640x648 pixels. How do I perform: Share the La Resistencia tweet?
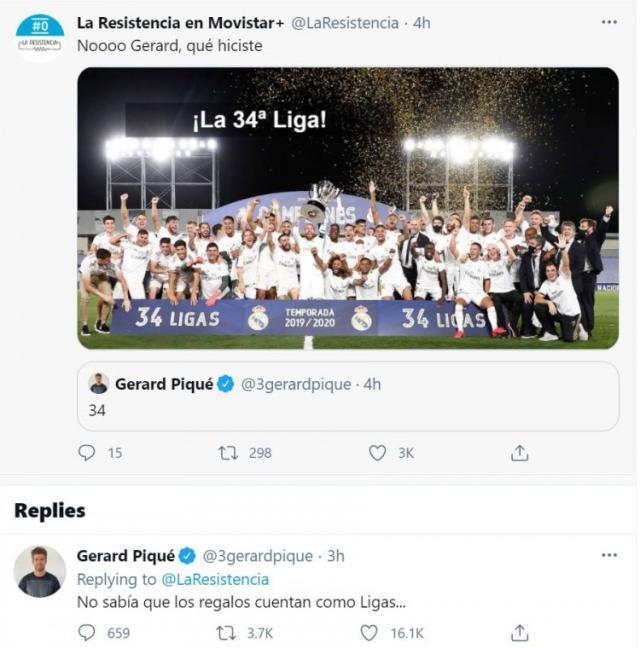519,453
